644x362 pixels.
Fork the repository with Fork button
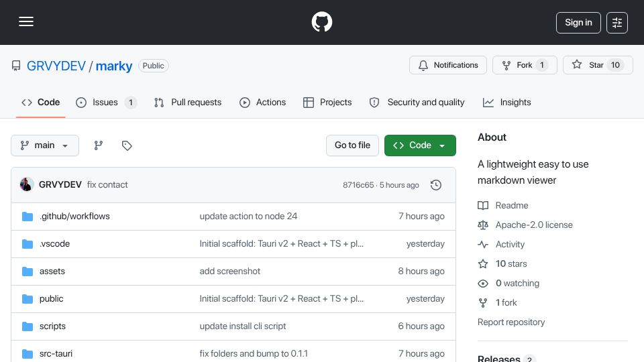tap(525, 65)
